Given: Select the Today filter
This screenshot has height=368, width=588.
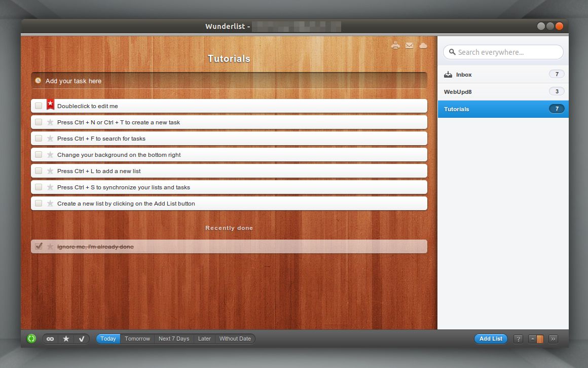Looking at the screenshot, I should point(108,339).
